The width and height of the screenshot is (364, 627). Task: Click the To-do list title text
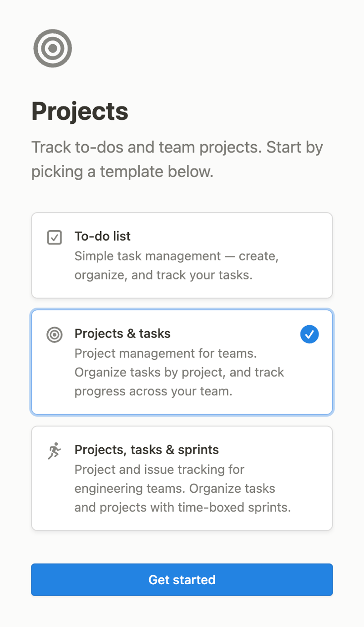[102, 236]
